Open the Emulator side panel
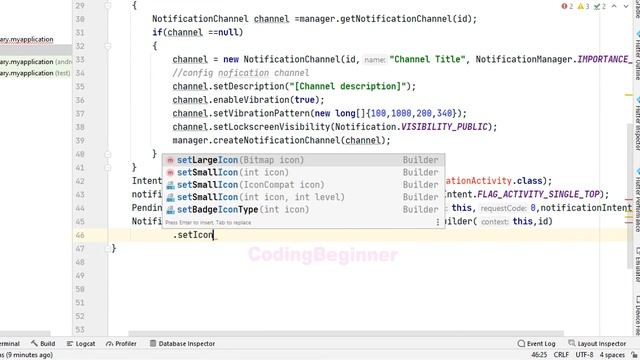This screenshot has height=360, width=640. tap(637, 264)
